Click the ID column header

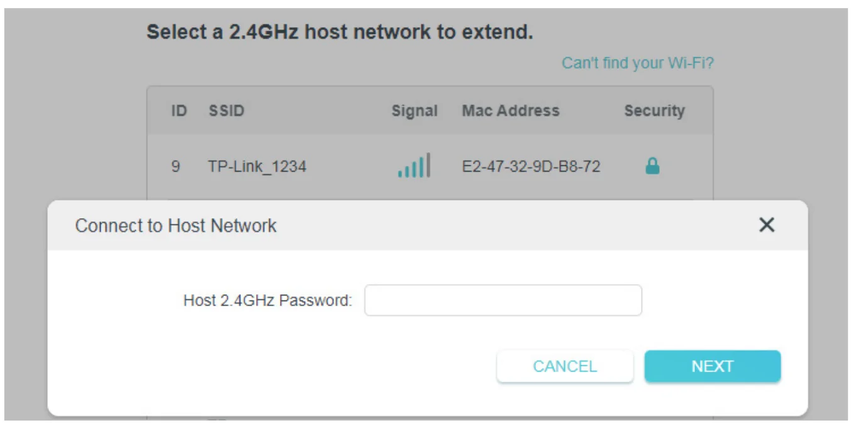tap(178, 111)
